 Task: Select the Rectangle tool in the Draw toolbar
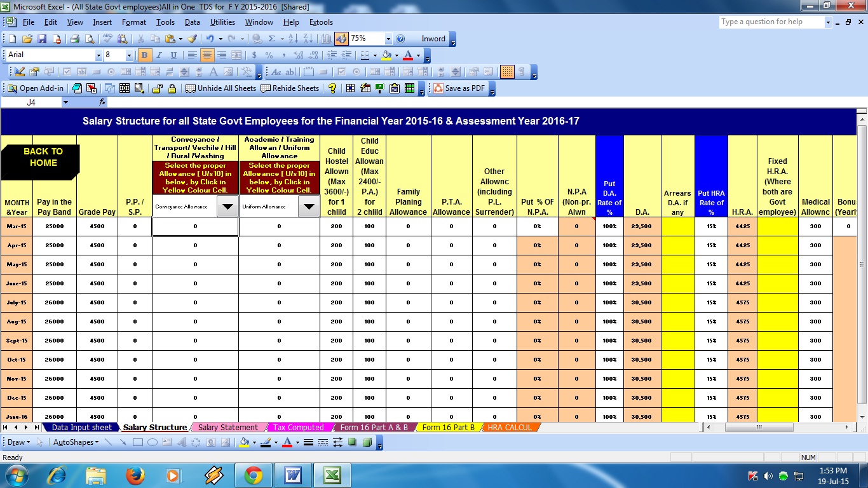point(137,442)
